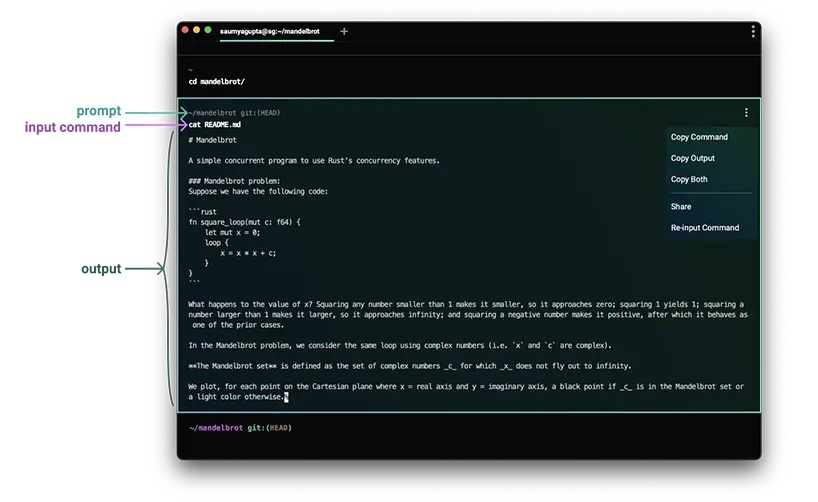Choose Share from context menu
818x502 pixels.
(x=681, y=207)
